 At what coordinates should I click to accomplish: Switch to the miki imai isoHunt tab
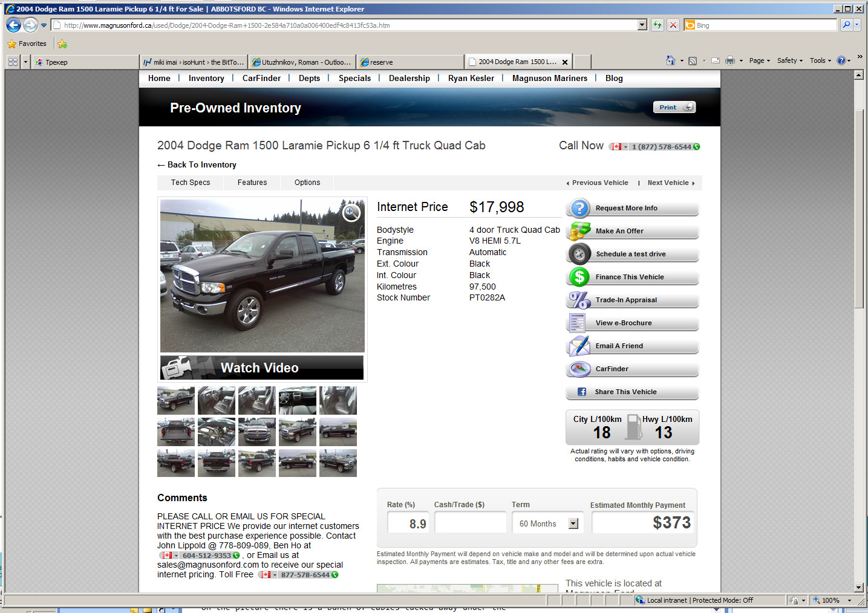coord(194,62)
